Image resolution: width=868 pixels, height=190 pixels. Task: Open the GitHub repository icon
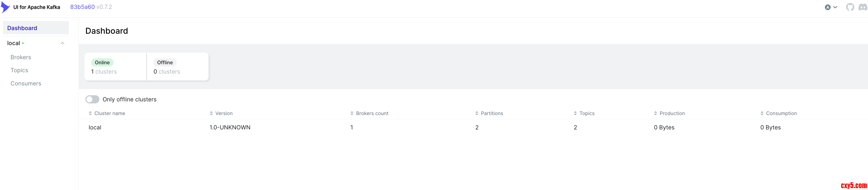tap(850, 7)
